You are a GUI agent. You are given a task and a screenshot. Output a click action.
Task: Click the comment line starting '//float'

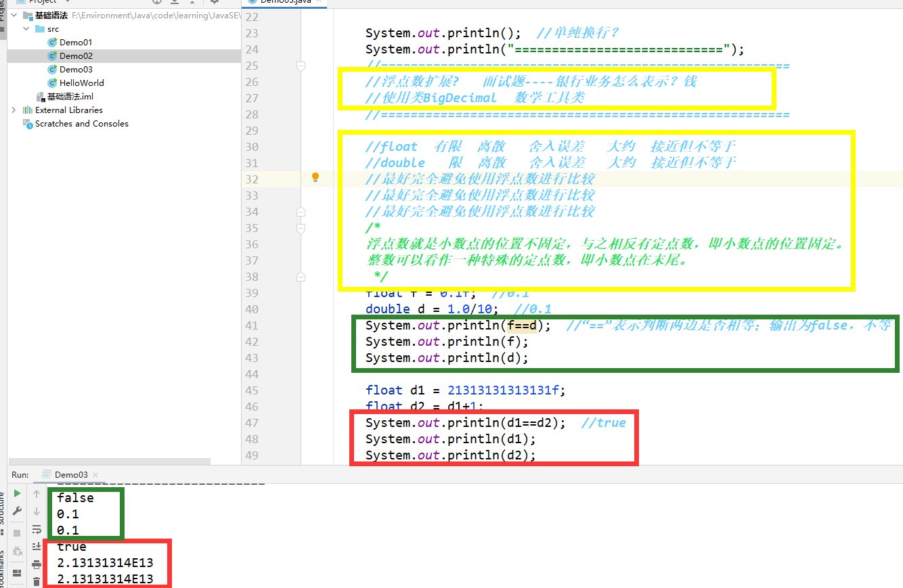click(550, 147)
